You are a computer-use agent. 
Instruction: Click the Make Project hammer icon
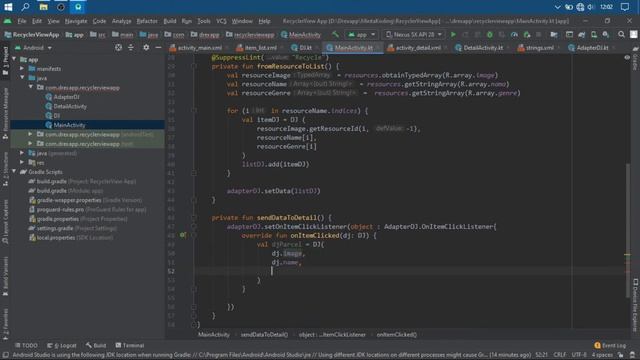336,35
